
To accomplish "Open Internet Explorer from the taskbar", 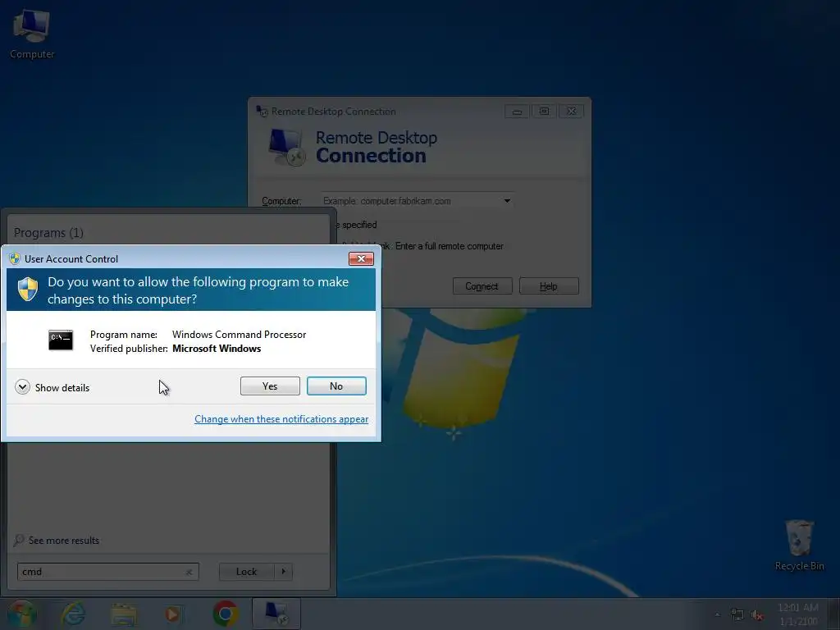I will point(73,614).
